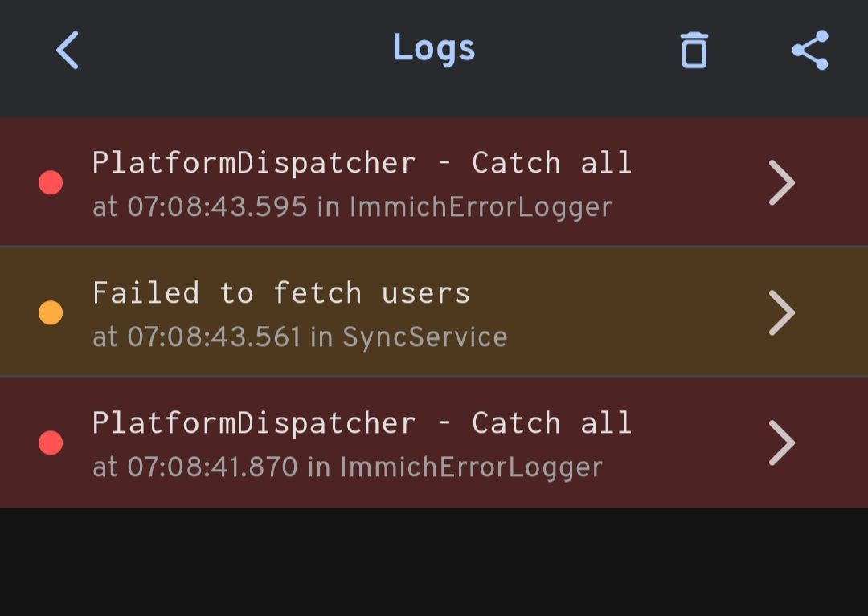Expand the 07:08:43.595 log entry chevron
Image resolution: width=868 pixels, height=616 pixels.
781,183
